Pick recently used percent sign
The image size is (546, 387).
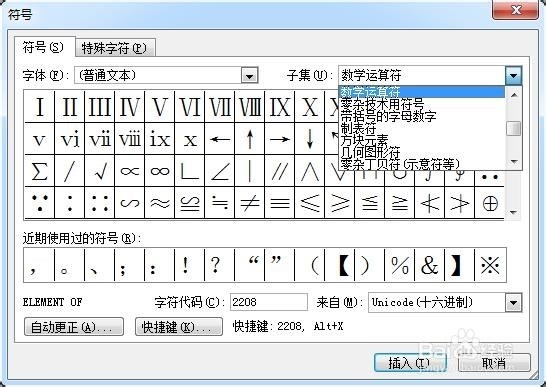pos(400,265)
